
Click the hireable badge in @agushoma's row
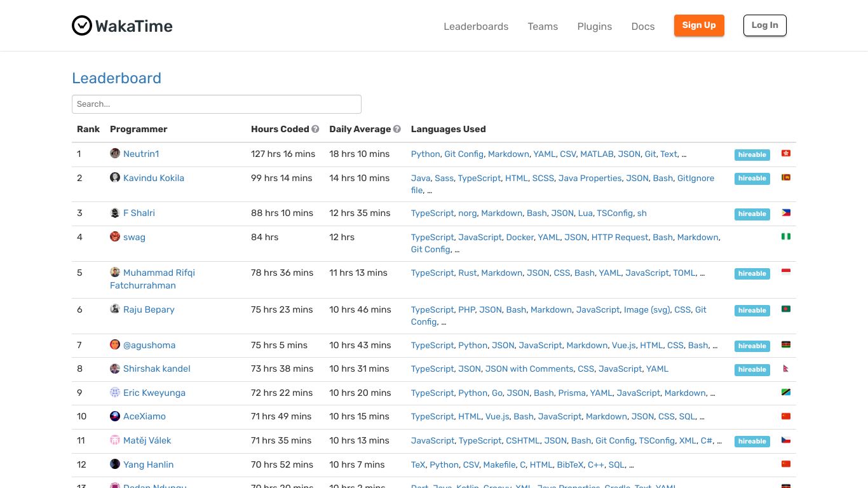pyautogui.click(x=752, y=346)
